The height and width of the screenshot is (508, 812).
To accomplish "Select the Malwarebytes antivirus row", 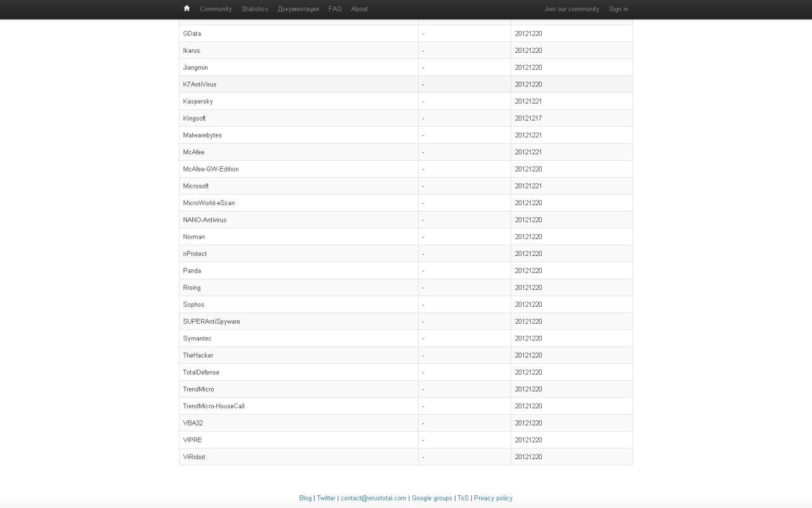I will [202, 135].
